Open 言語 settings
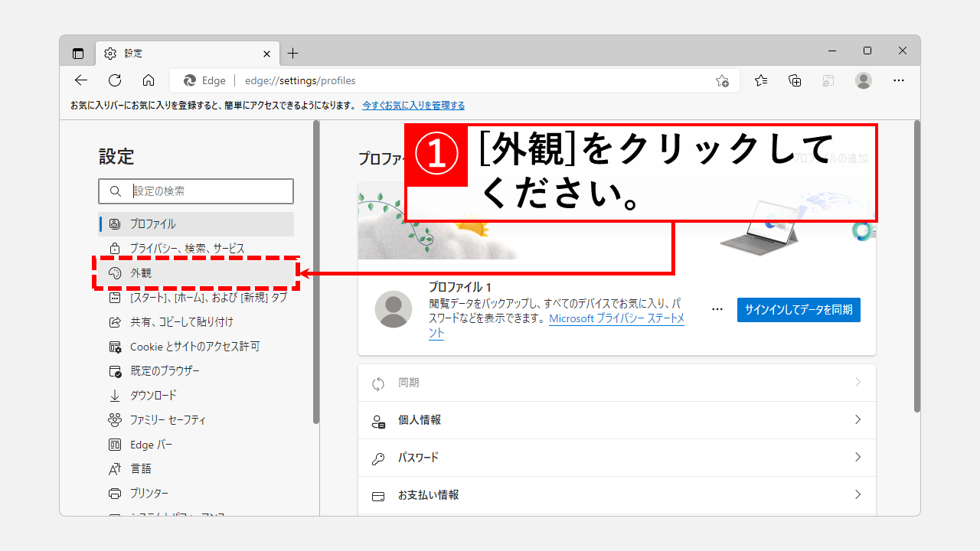Viewport: 980px width, 551px height. (x=196, y=468)
